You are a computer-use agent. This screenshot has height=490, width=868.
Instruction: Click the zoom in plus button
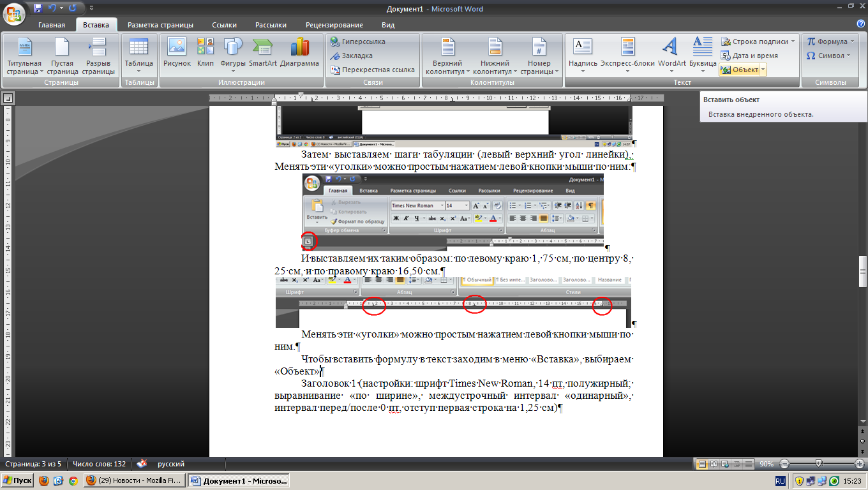(860, 464)
